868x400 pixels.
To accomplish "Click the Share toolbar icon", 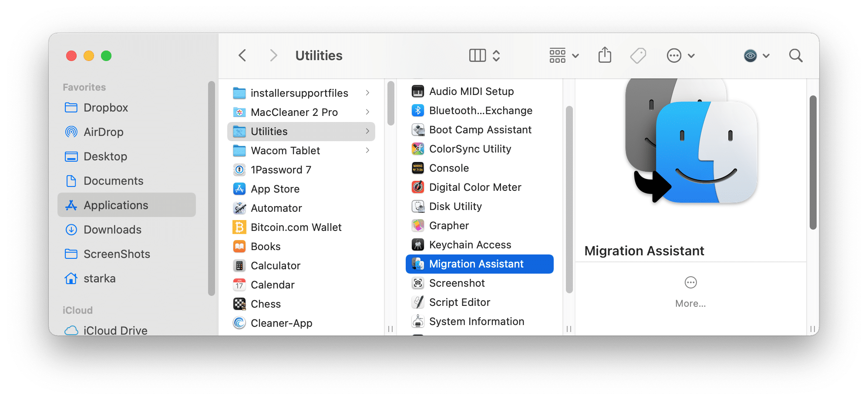I will tap(605, 55).
